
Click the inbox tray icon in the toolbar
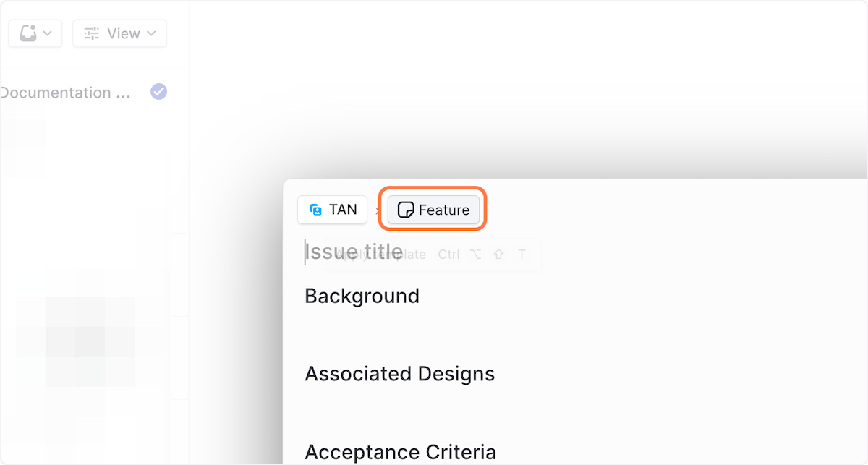tap(28, 33)
